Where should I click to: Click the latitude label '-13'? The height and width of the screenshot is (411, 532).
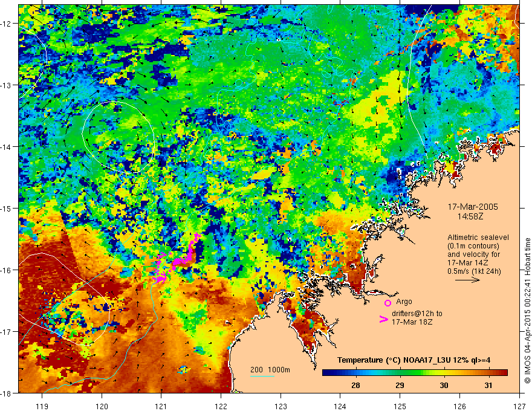[7, 85]
